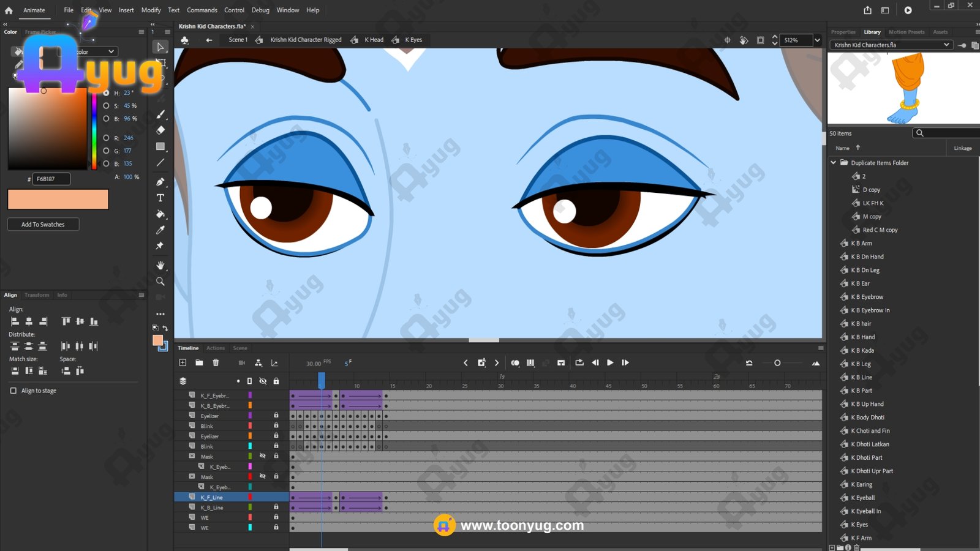Select the Paint Bucket tool
Image resolution: width=980 pixels, height=551 pixels.
[160, 214]
